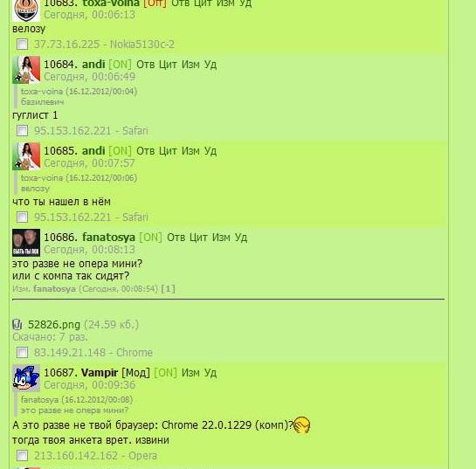Open the fanatosya username on post 10686
This screenshot has width=476, height=469.
pyautogui.click(x=108, y=238)
